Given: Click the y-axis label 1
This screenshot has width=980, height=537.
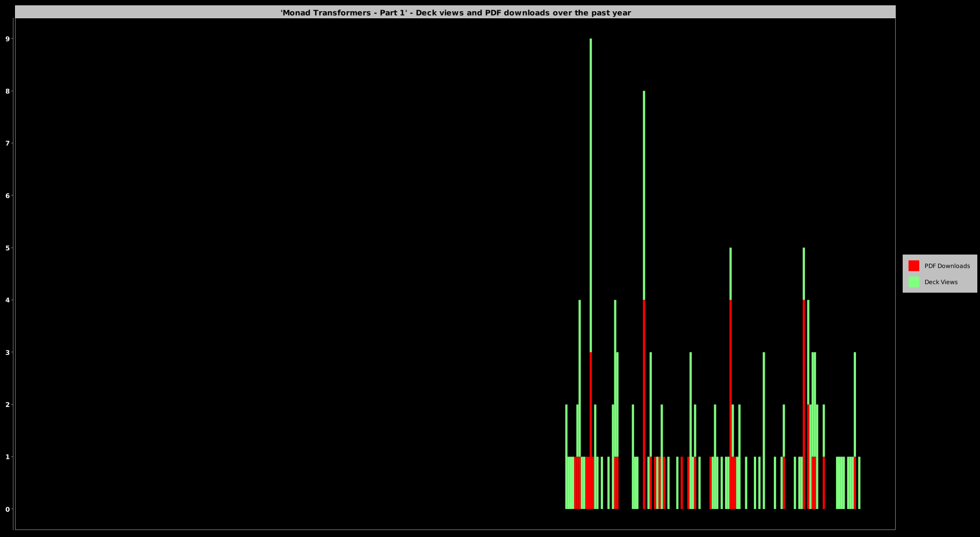Looking at the screenshot, I should pos(8,457).
